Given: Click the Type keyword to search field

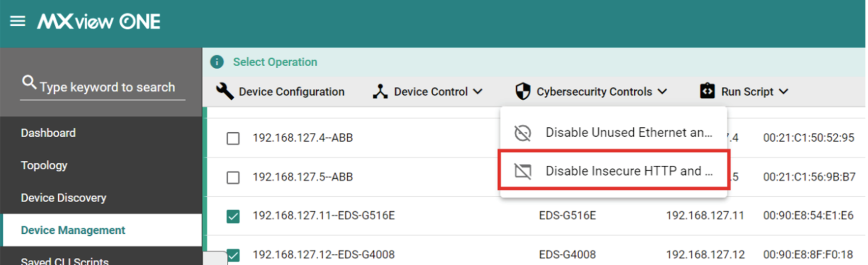Looking at the screenshot, I should pyautogui.click(x=103, y=87).
